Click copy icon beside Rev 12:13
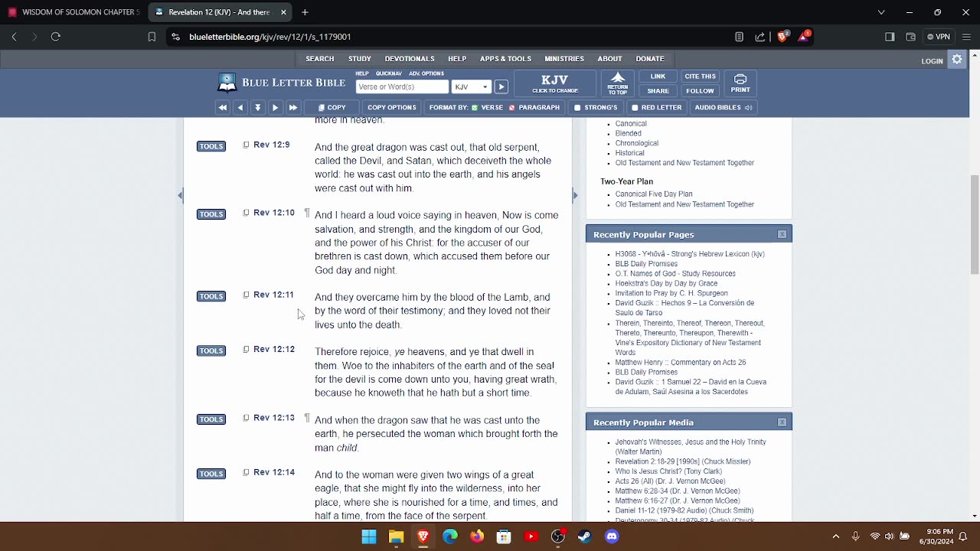This screenshot has height=551, width=980. 246,418
